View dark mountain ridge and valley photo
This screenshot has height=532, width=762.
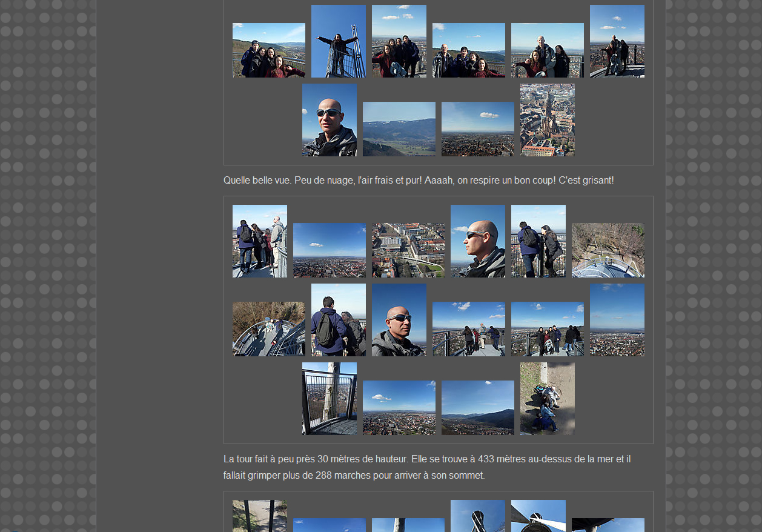coord(477,408)
